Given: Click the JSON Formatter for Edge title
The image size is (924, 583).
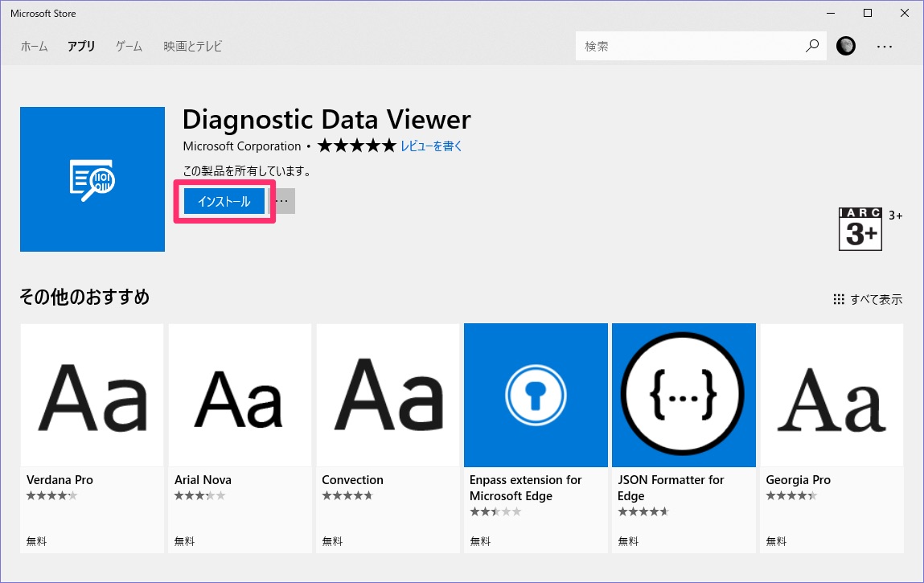Looking at the screenshot, I should (671, 488).
